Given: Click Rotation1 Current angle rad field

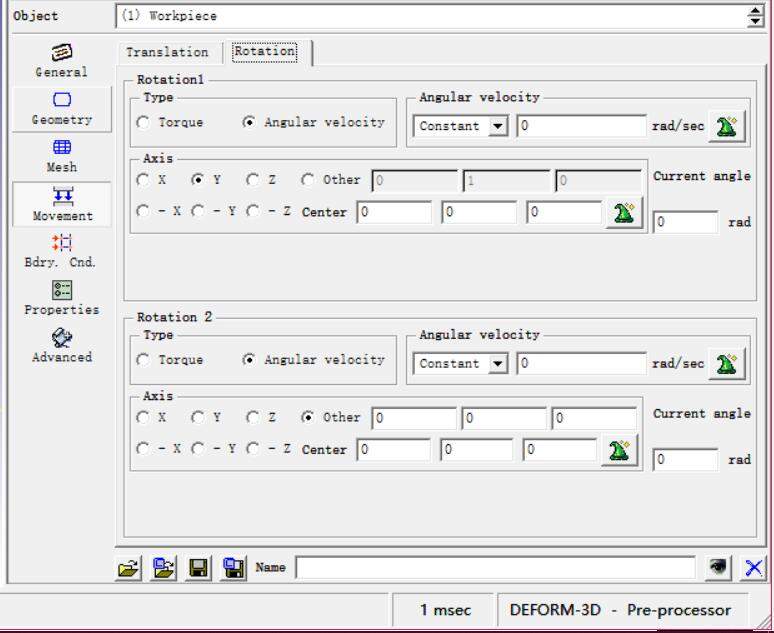Looking at the screenshot, I should 686,223.
